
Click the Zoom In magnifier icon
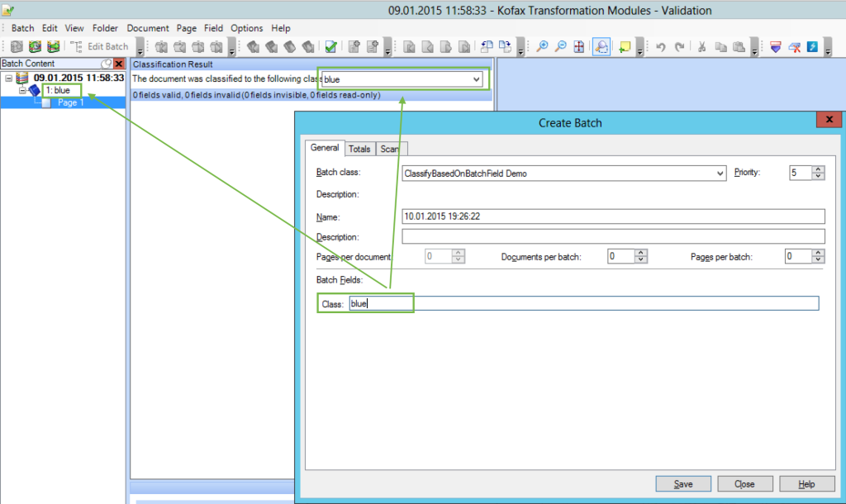[x=542, y=47]
